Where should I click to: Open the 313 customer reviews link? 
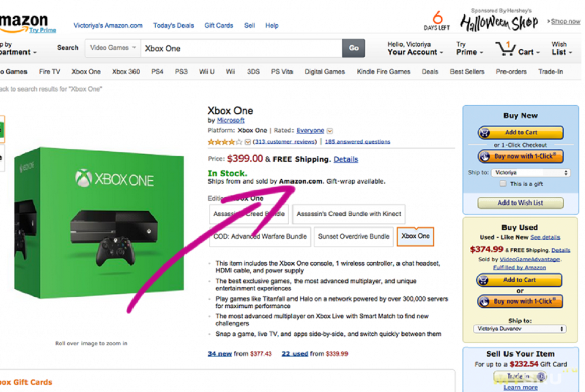(285, 142)
